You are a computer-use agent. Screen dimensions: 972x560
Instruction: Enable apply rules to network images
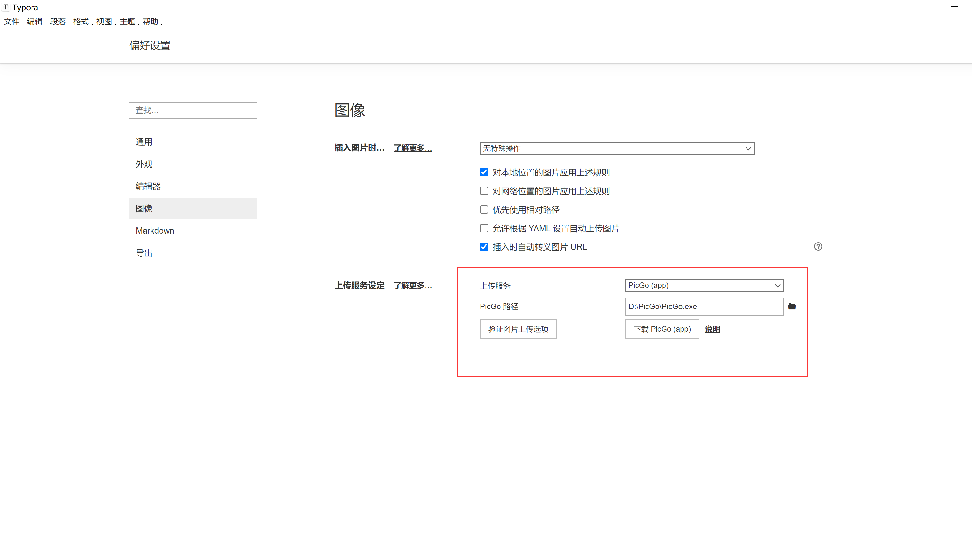tap(484, 191)
